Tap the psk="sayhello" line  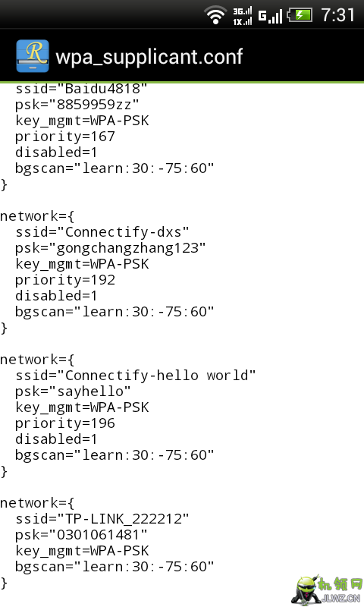(73, 392)
